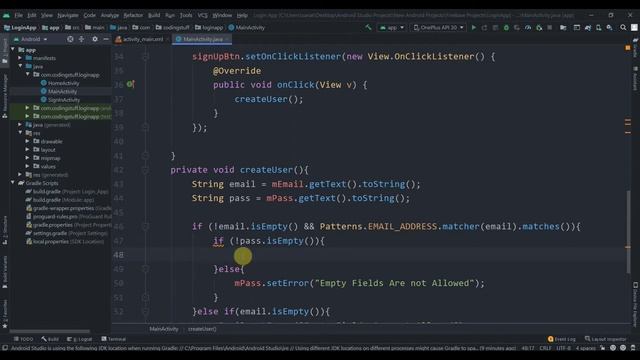This screenshot has width=640, height=360.
Task: Open the local.properties file
Action: coord(65,241)
